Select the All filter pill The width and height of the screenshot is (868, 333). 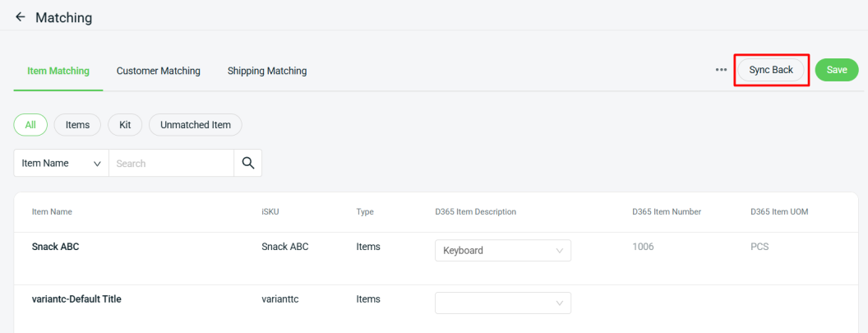(x=30, y=125)
